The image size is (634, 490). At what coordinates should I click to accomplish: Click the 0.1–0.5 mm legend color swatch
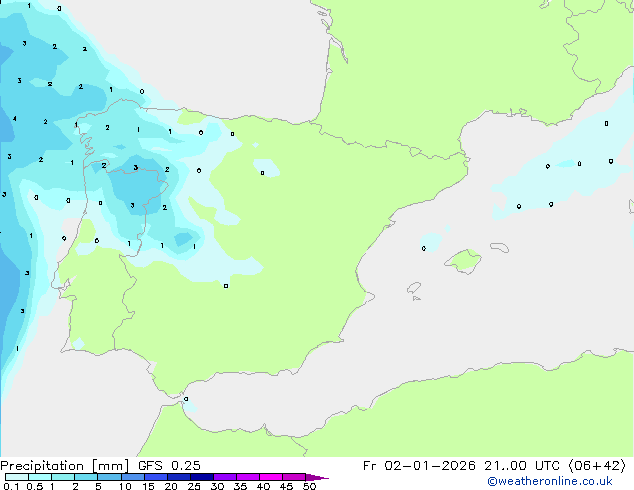17,477
